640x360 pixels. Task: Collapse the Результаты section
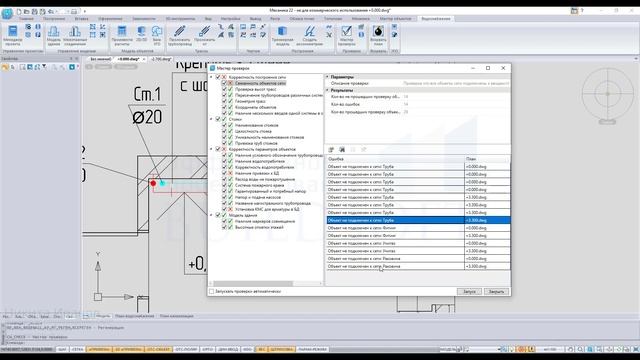[327, 90]
